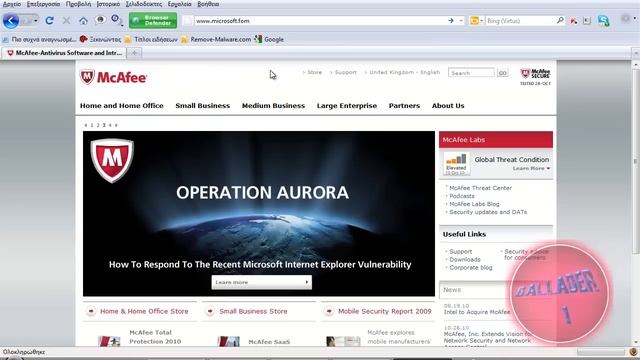This screenshot has width=640, height=360.
Task: Click the small toolbar icon beside the Skype icon
Action: coord(587,20)
